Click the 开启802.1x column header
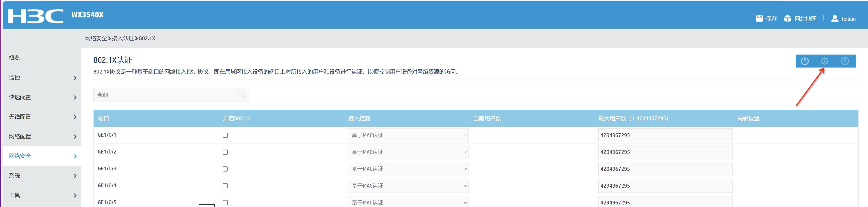Image resolution: width=868 pixels, height=207 pixels. [x=236, y=118]
